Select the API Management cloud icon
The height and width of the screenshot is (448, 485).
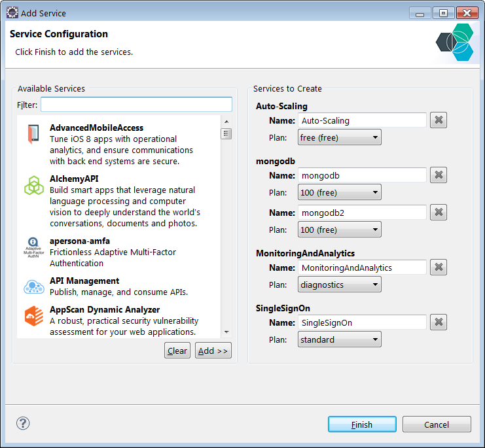34,286
